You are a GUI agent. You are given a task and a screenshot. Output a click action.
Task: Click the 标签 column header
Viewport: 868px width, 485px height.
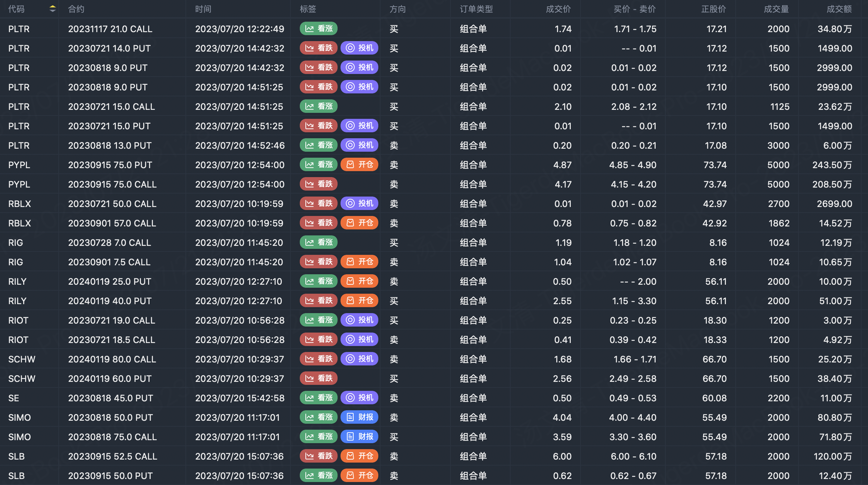tap(308, 9)
